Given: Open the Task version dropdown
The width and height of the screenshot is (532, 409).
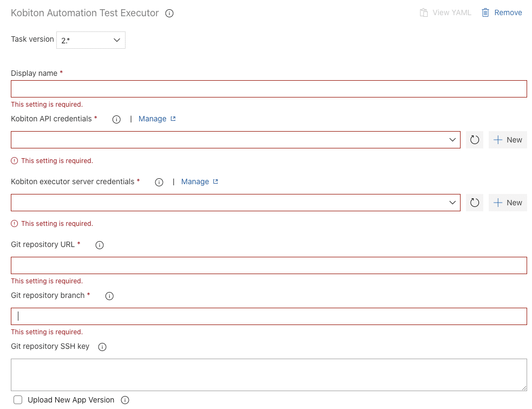Looking at the screenshot, I should pyautogui.click(x=90, y=40).
